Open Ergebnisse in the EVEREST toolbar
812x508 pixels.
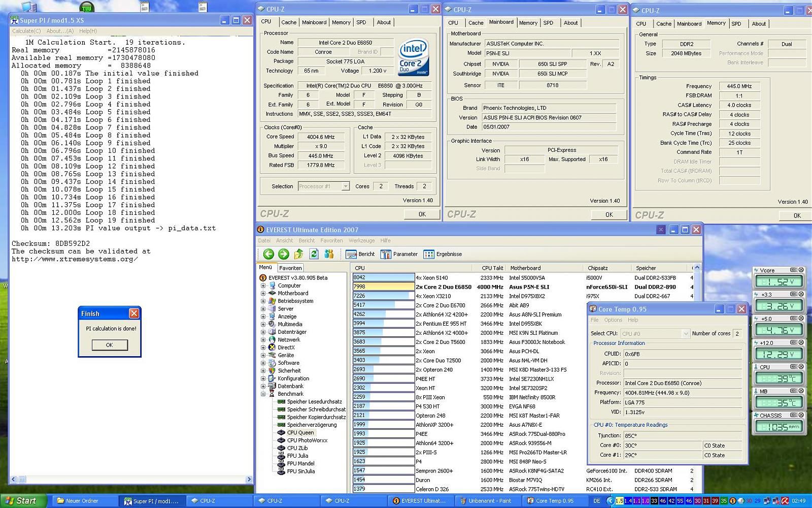tap(443, 254)
